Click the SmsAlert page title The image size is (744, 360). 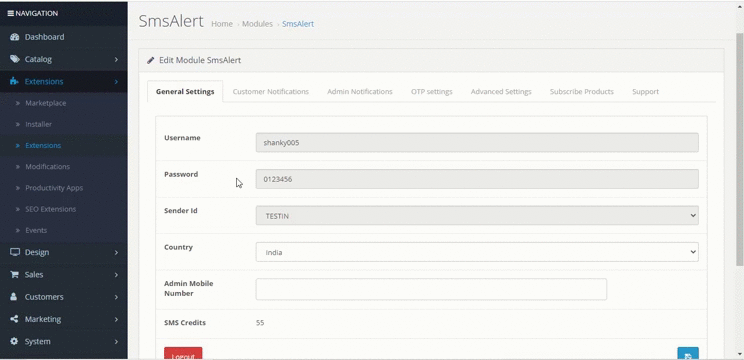171,21
